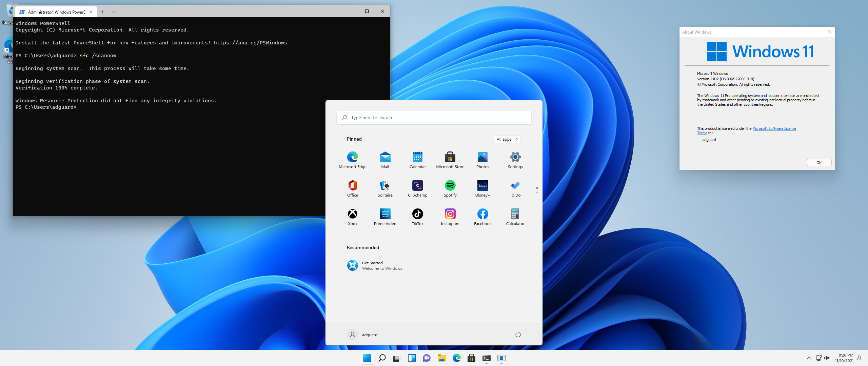
Task: Click the power button in Start menu
Action: click(518, 334)
